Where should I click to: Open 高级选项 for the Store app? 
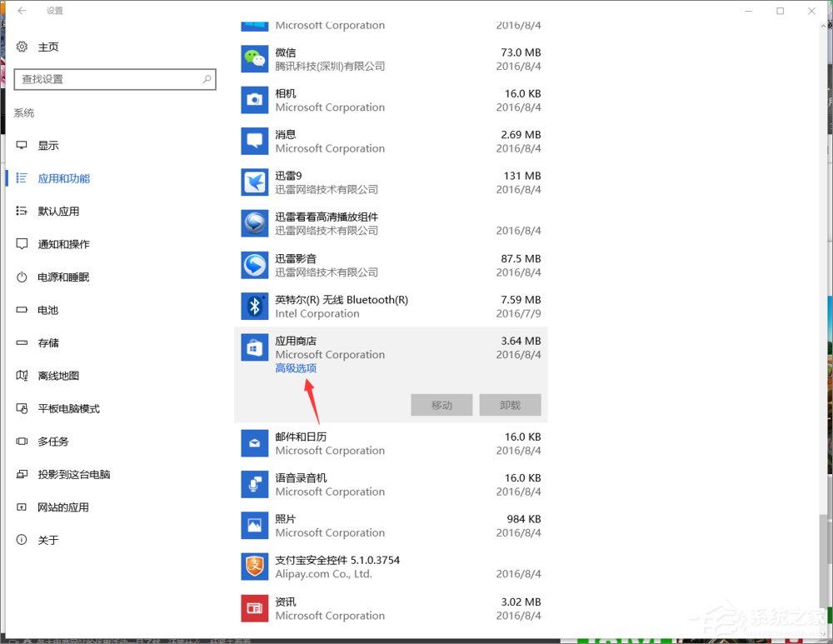(x=295, y=367)
